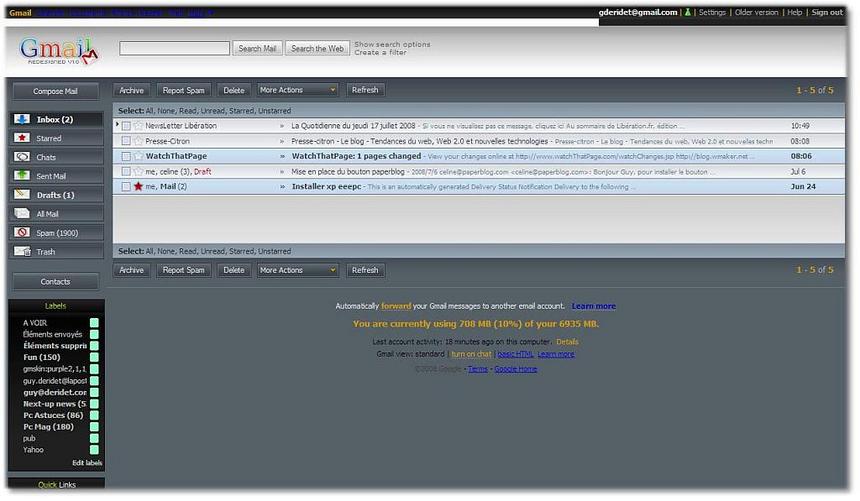Click Report Spam above the message list
Screen dimensions: 860x501
coord(183,90)
